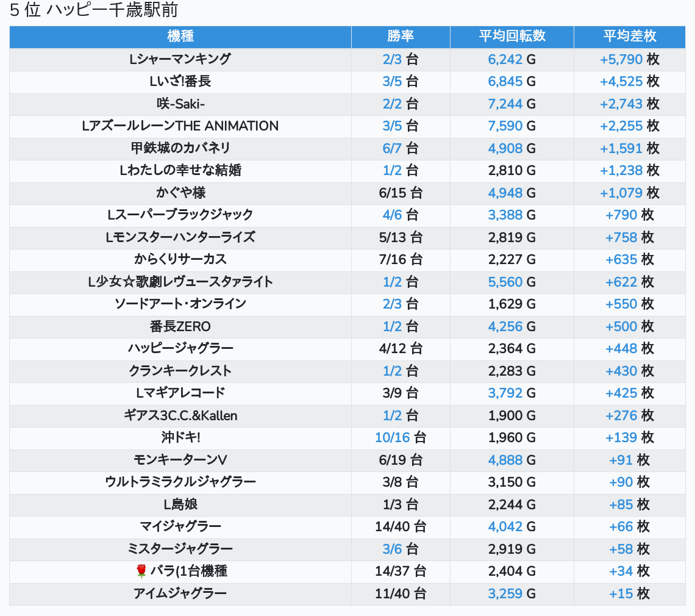Click the +790 枚 difference value
This screenshot has height=616, width=695.
point(629,215)
